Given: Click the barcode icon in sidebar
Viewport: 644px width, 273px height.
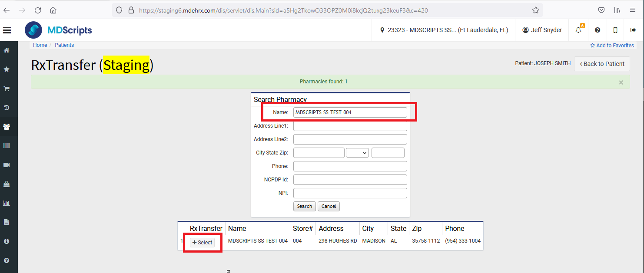Looking at the screenshot, I should (7, 146).
